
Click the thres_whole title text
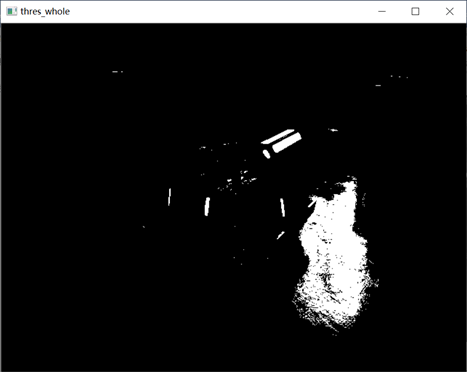(x=45, y=12)
